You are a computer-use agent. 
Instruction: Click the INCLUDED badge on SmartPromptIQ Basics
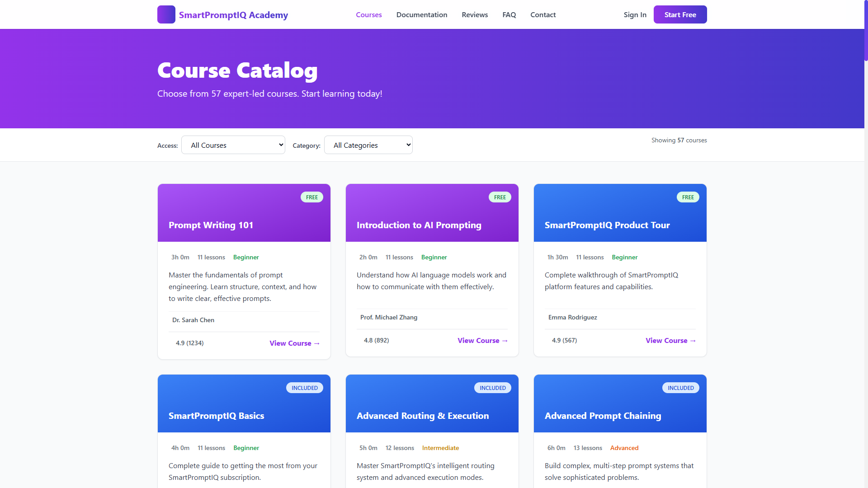tap(304, 388)
